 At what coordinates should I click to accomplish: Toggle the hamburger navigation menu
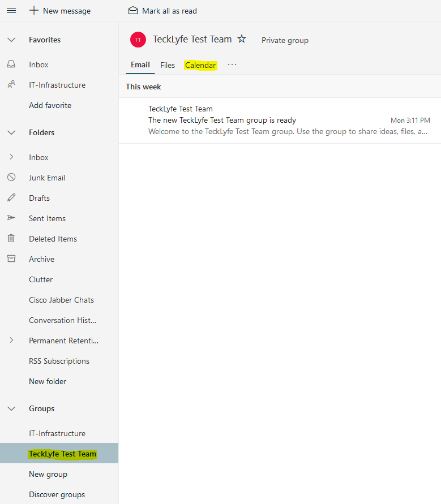(11, 11)
